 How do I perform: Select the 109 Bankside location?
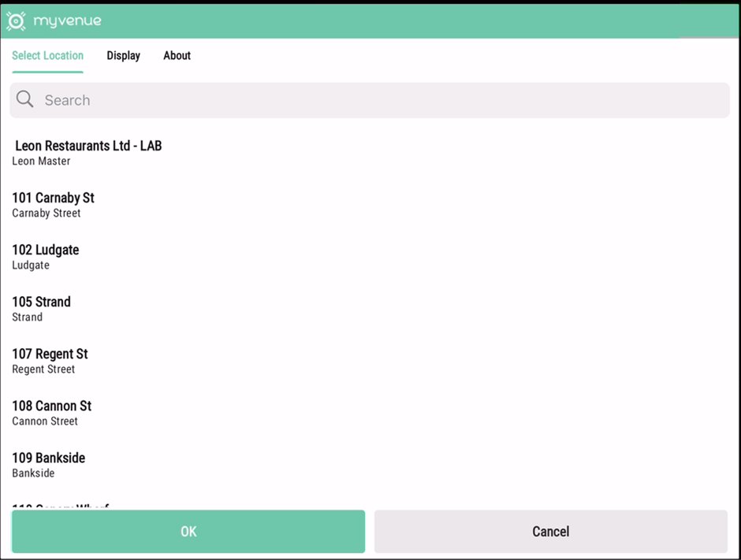click(x=48, y=458)
